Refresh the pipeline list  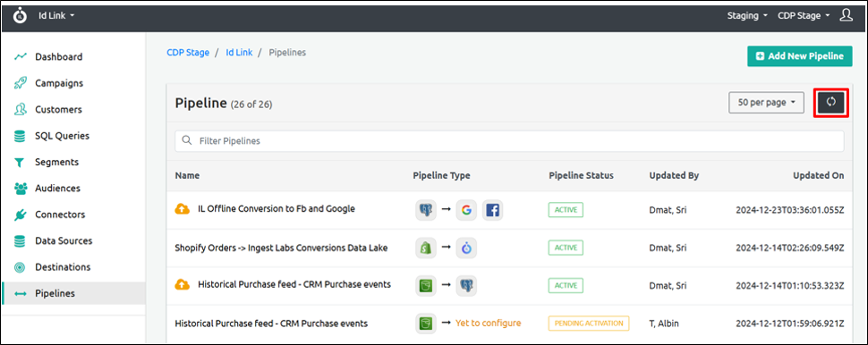click(831, 102)
